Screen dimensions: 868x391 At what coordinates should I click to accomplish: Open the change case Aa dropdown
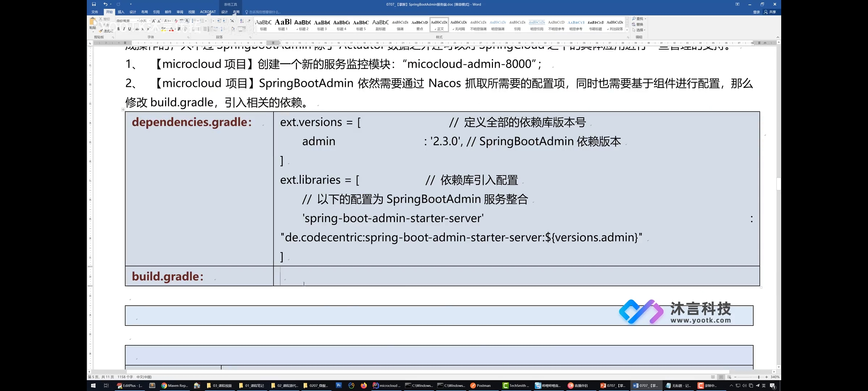click(x=167, y=21)
